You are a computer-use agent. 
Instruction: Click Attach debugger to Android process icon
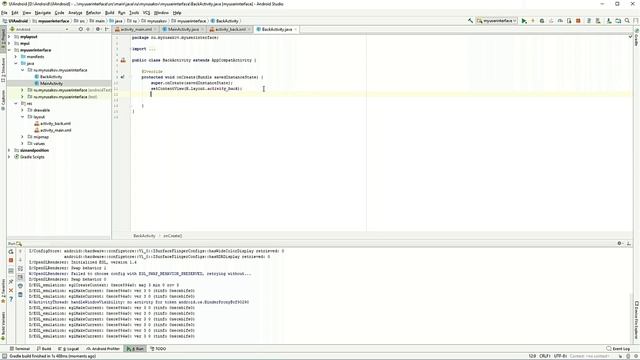point(569,20)
